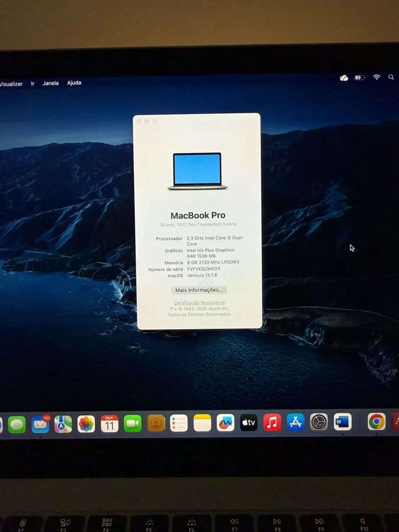The height and width of the screenshot is (532, 399).
Task: Open the Wi-Fi status menu
Action: click(x=377, y=77)
